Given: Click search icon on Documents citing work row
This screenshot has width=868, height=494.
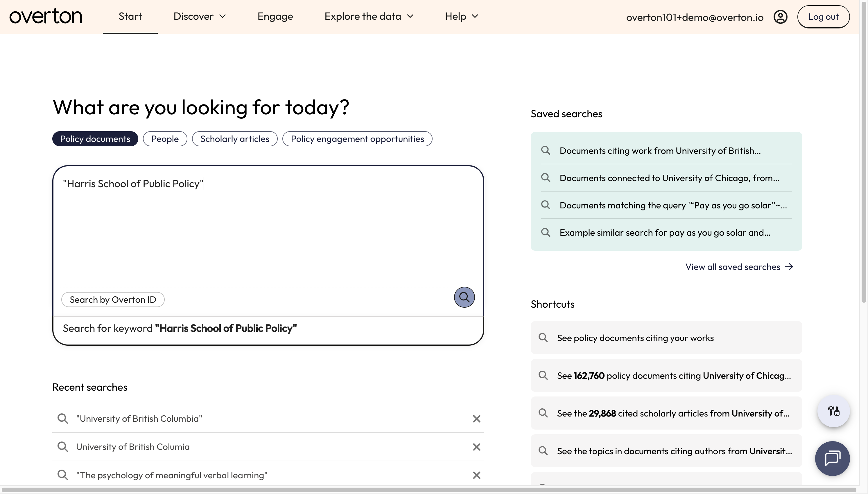Looking at the screenshot, I should pos(546,150).
